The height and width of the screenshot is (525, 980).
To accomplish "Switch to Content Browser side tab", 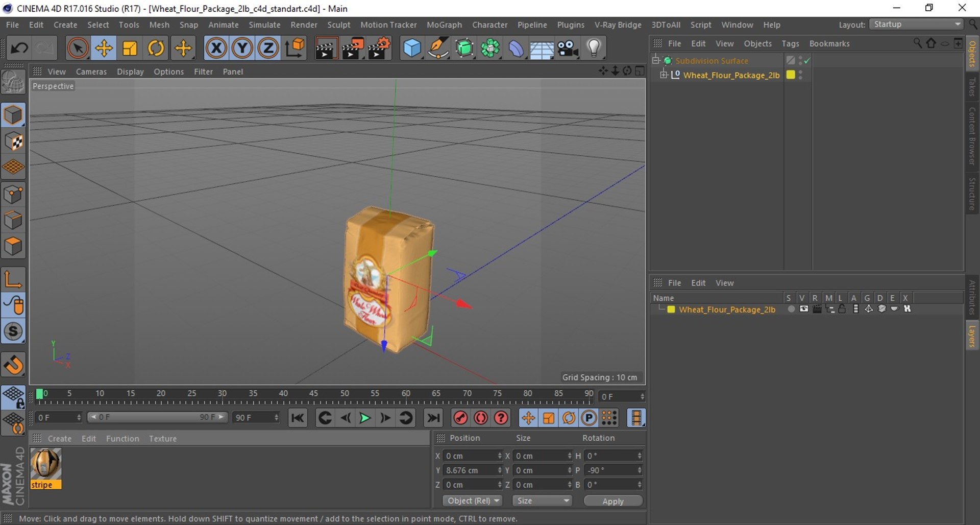I will (972, 136).
